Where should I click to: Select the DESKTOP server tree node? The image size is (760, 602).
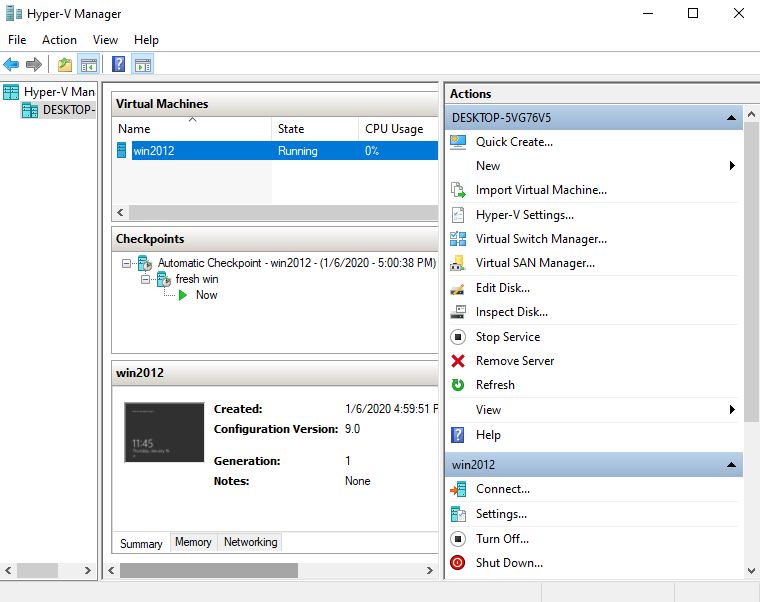[67, 110]
